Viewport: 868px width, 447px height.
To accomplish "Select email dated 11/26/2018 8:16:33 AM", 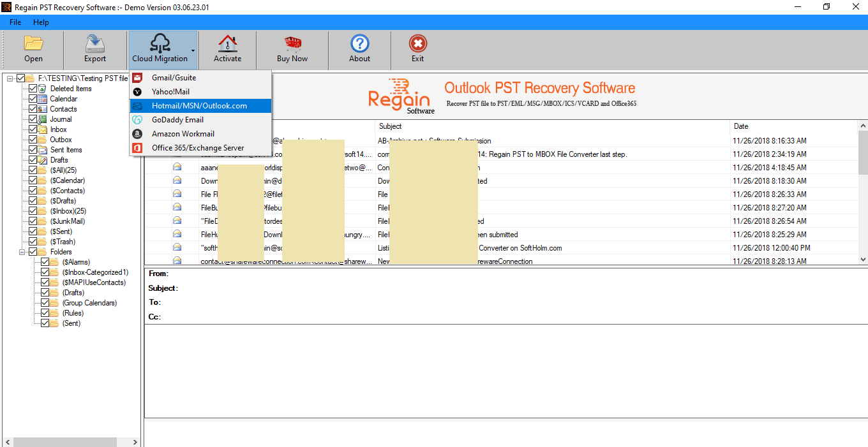I will click(x=501, y=140).
